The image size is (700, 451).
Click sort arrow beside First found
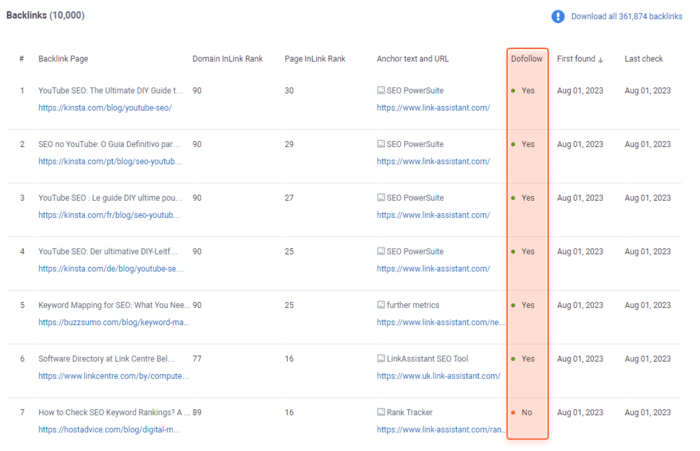click(x=600, y=60)
